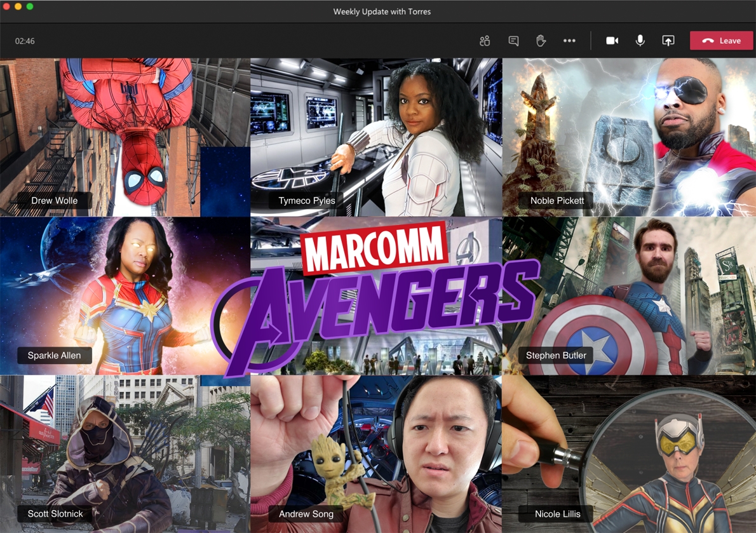Screen dimensions: 756x533
Task: Click the Weekly Update with Torres title
Action: [x=382, y=11]
